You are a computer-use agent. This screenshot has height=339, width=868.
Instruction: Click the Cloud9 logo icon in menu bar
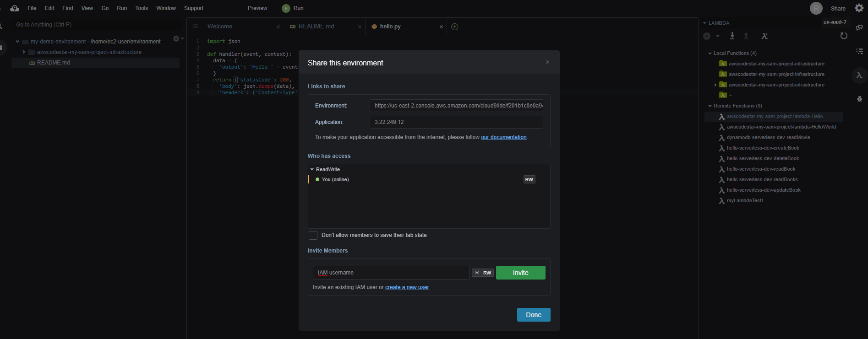(15, 8)
